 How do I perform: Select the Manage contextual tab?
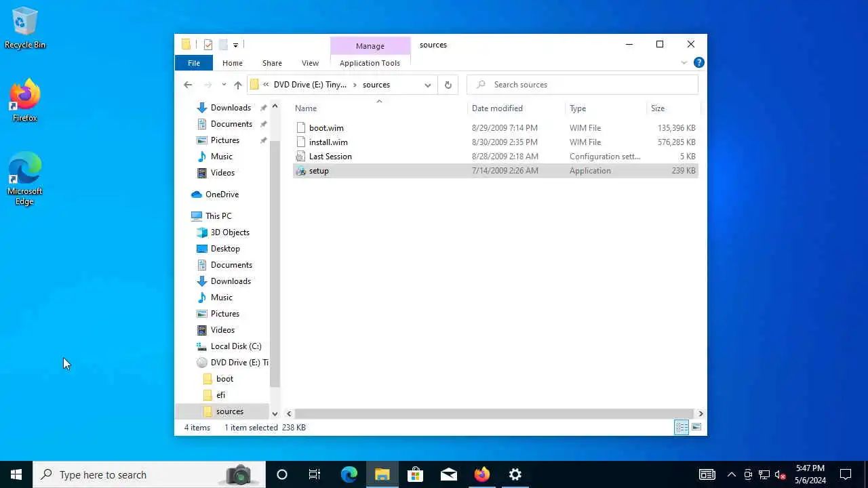[x=370, y=45]
